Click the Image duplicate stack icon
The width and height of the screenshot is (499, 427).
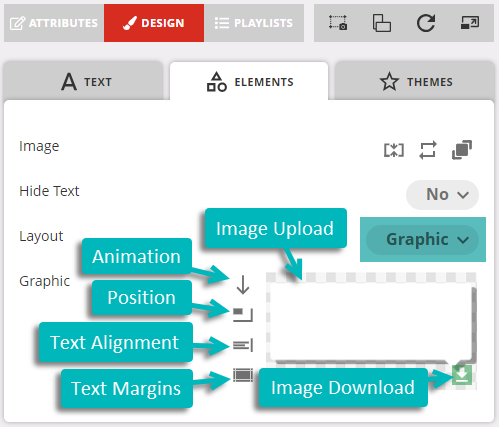[x=462, y=150]
